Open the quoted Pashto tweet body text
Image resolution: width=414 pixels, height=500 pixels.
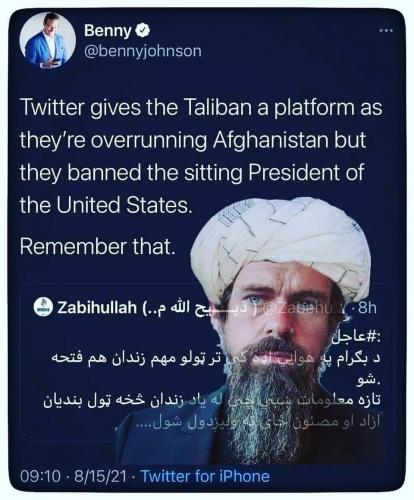click(213, 380)
